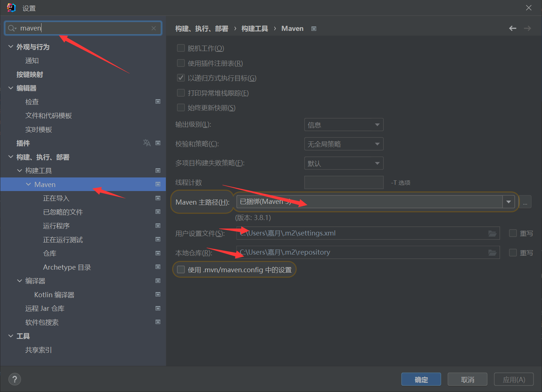
Task: Focus the 线程计数 input field
Action: coord(344,182)
